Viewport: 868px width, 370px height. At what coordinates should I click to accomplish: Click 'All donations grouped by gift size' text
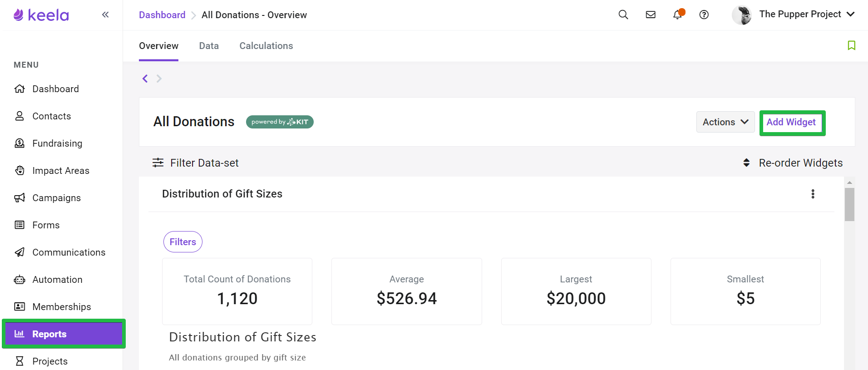click(237, 357)
